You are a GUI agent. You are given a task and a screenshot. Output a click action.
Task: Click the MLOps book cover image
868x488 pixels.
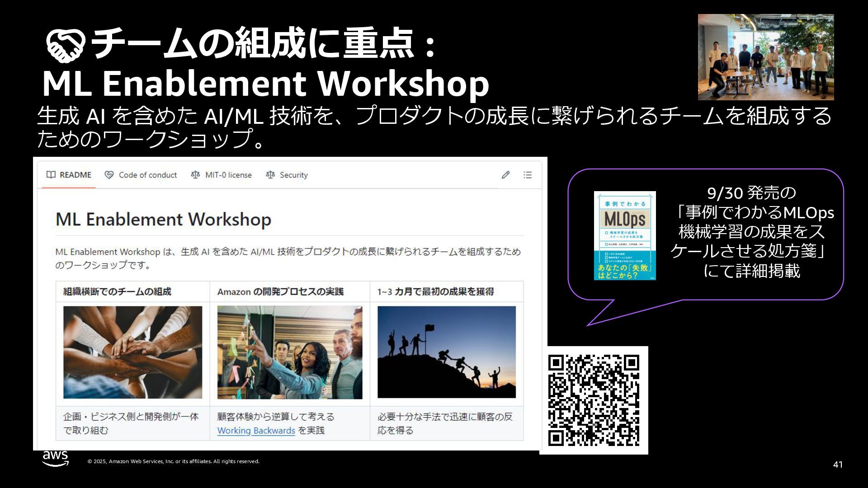[x=624, y=235]
